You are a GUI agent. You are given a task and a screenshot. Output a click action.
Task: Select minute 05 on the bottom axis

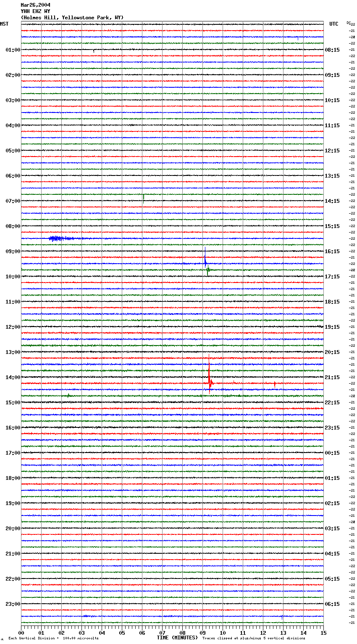click(x=122, y=633)
